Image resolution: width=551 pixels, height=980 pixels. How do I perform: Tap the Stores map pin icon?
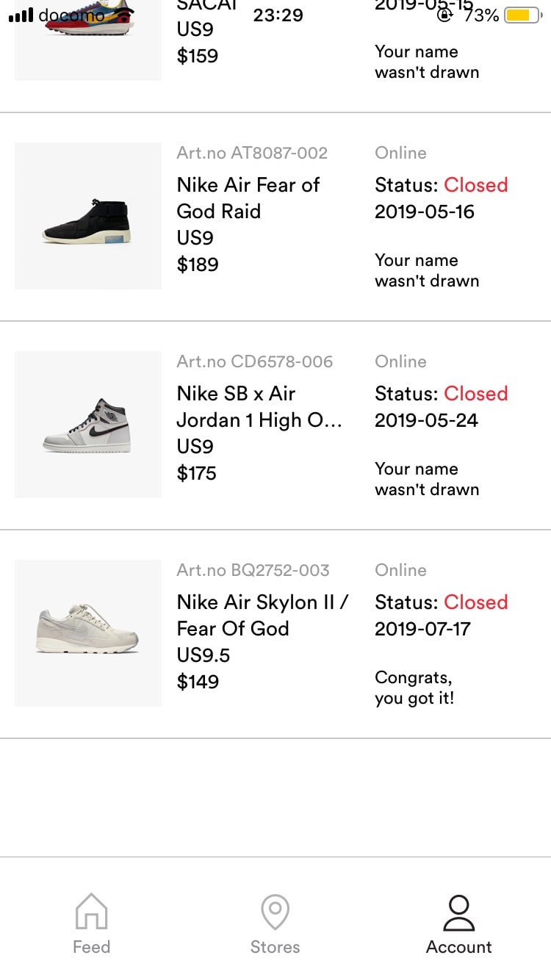pyautogui.click(x=275, y=912)
